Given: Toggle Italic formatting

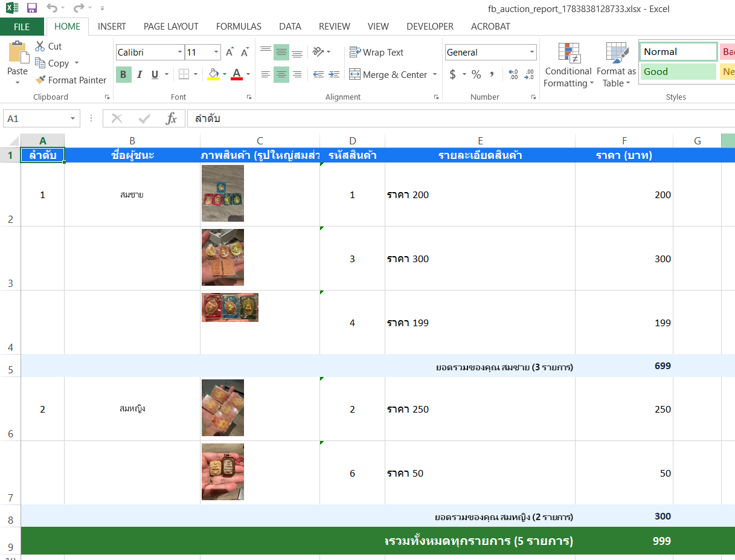Looking at the screenshot, I should coord(140,74).
